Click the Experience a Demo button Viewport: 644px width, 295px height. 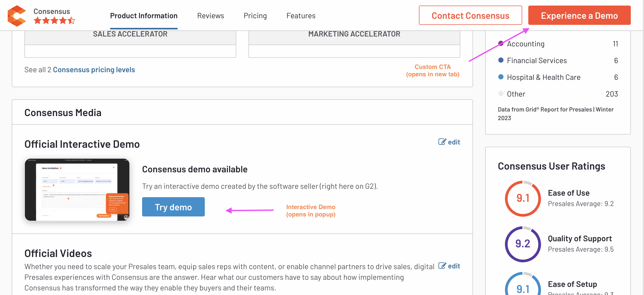tap(579, 15)
